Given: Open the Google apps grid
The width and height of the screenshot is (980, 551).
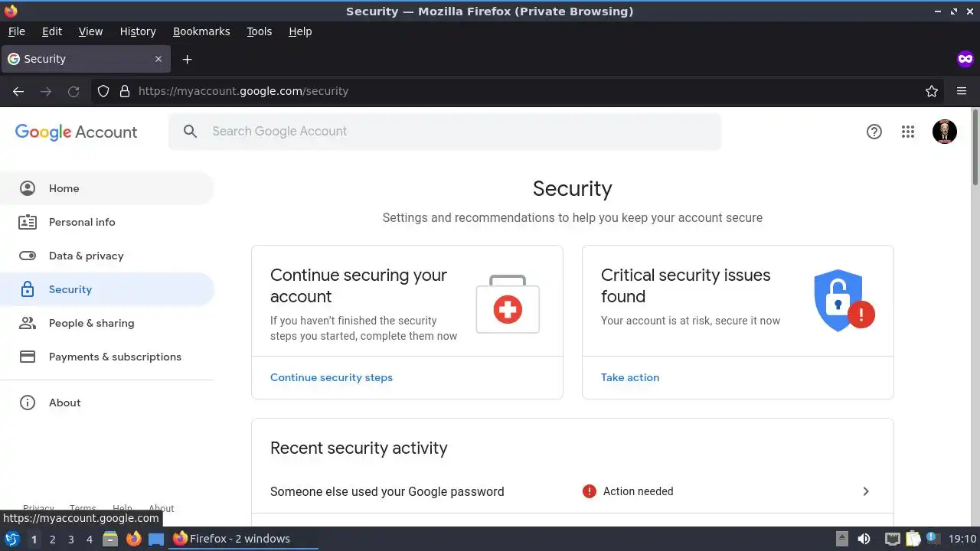Looking at the screenshot, I should 908,132.
